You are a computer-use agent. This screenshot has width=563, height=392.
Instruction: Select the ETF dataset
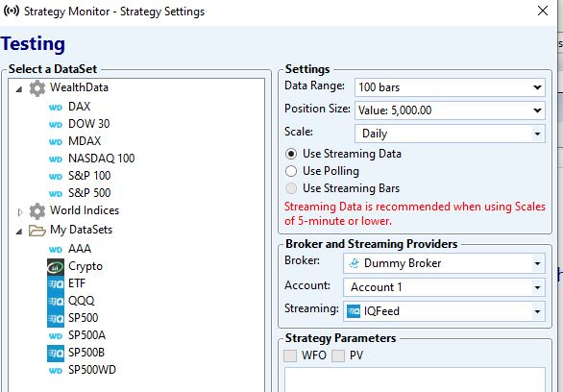[x=77, y=283]
